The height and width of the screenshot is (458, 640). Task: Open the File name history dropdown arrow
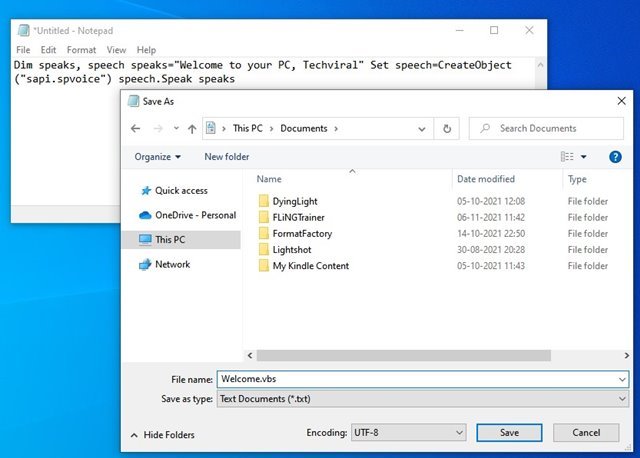(x=622, y=380)
